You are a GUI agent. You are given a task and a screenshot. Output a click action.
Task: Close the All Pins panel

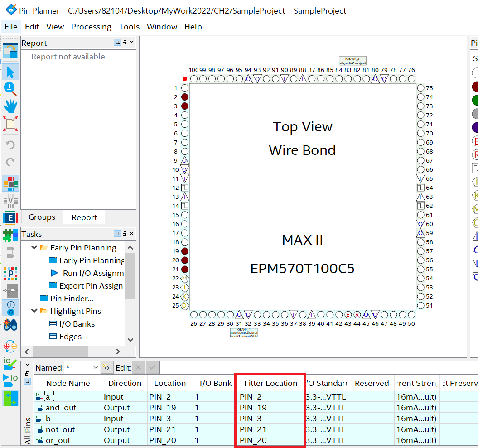[x=27, y=366]
